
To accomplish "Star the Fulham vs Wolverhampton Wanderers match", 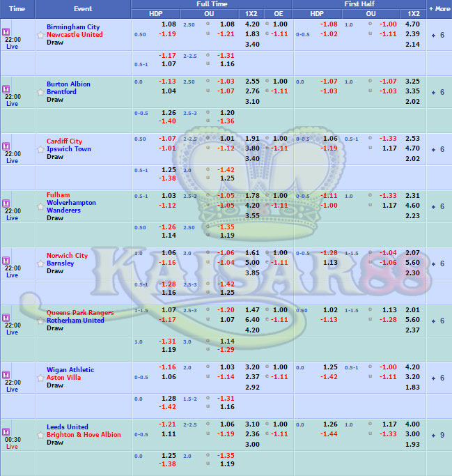I will point(40,206).
